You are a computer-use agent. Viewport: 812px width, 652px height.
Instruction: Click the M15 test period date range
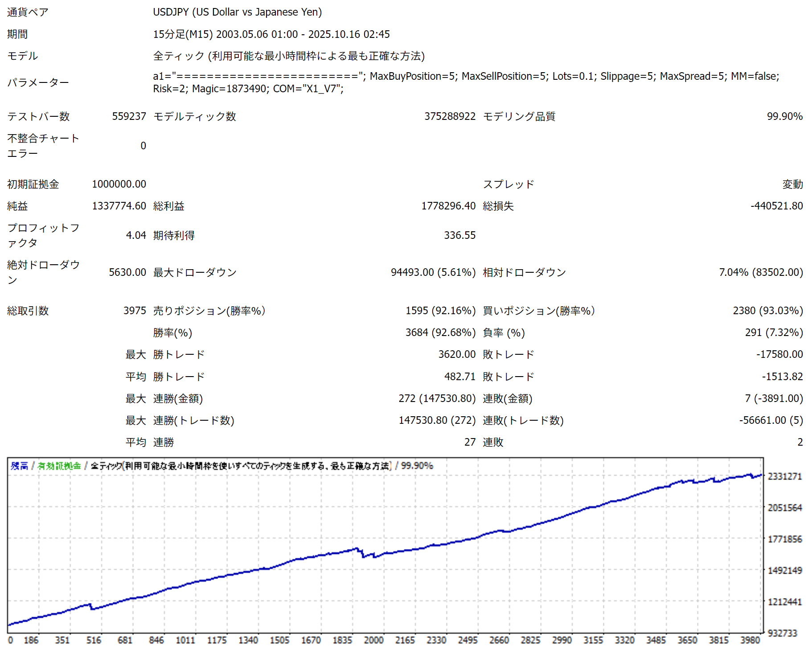click(x=271, y=34)
